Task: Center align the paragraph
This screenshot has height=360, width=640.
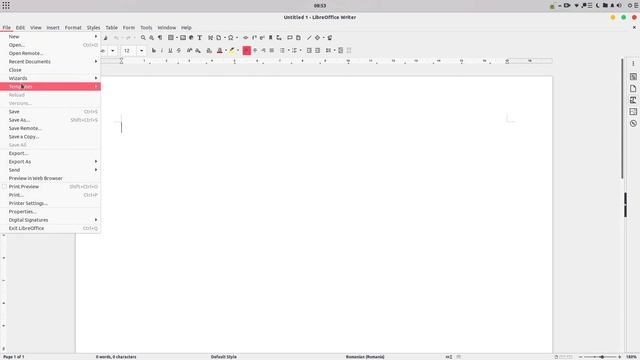Action: [255, 50]
